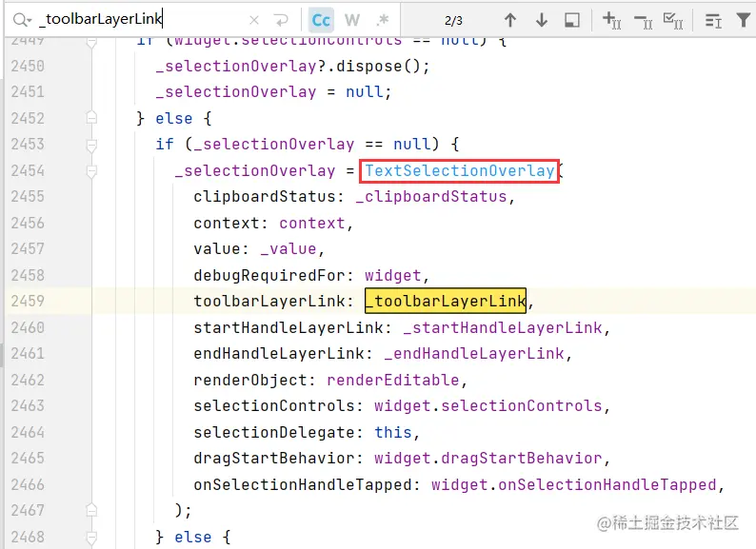The image size is (756, 549).
Task: Unselect occurrence icon in search bar
Action: pos(644,21)
